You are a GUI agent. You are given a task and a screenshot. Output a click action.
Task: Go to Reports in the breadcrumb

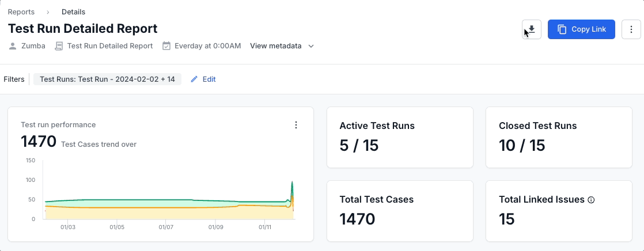21,12
